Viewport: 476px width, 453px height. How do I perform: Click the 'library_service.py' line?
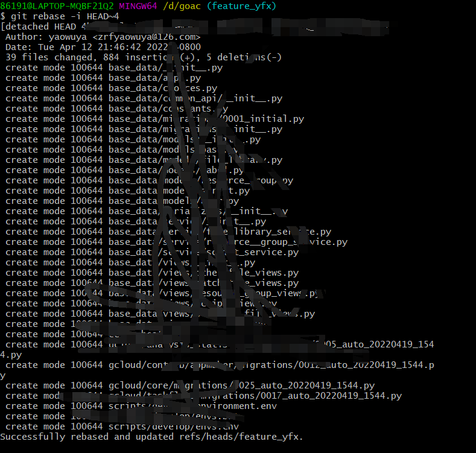168,232
